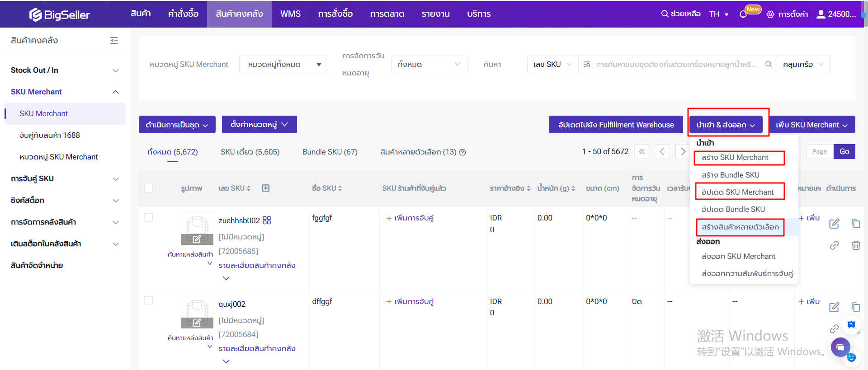
Task: Tick the checkbox for row quxj002
Action: (148, 301)
